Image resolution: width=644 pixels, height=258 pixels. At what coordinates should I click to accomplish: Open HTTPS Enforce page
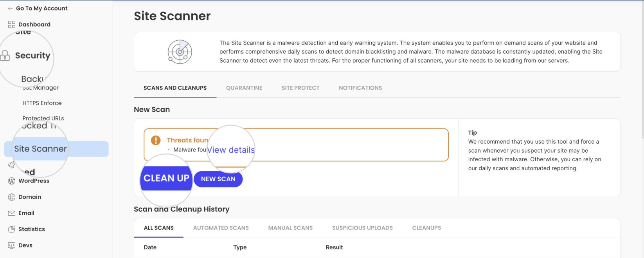(42, 103)
